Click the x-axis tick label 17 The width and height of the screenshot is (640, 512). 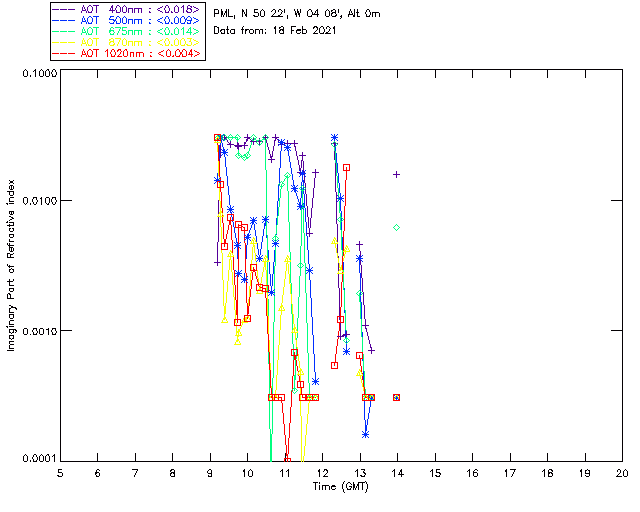(x=510, y=474)
